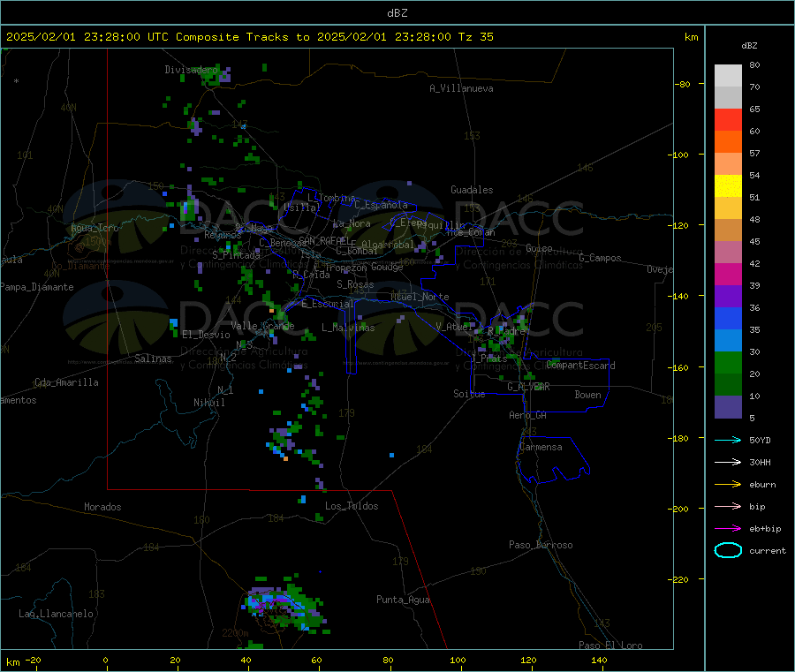Click the 'Lag.Llancanelo' map label
This screenshot has height=672, width=795.
click(x=56, y=615)
